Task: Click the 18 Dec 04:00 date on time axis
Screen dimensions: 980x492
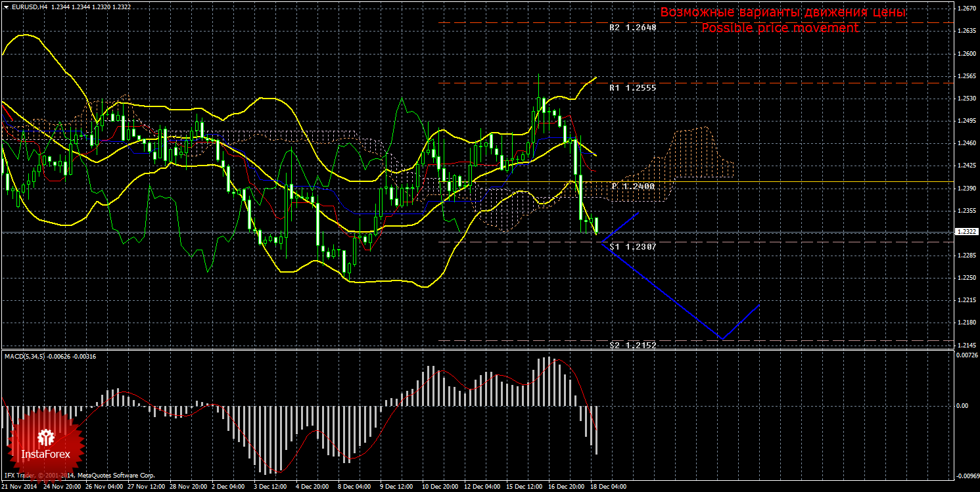Action: click(609, 487)
